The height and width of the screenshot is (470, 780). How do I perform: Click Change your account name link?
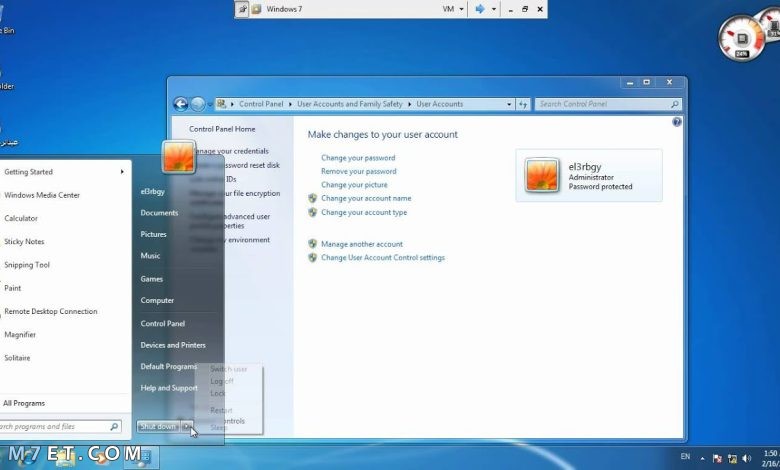coord(366,198)
